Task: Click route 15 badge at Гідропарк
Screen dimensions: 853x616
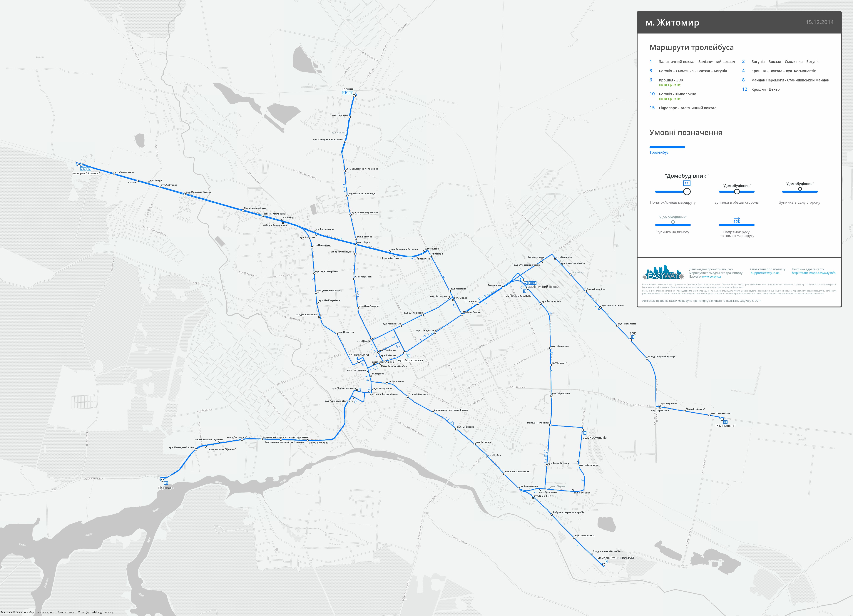Action: 165,483
